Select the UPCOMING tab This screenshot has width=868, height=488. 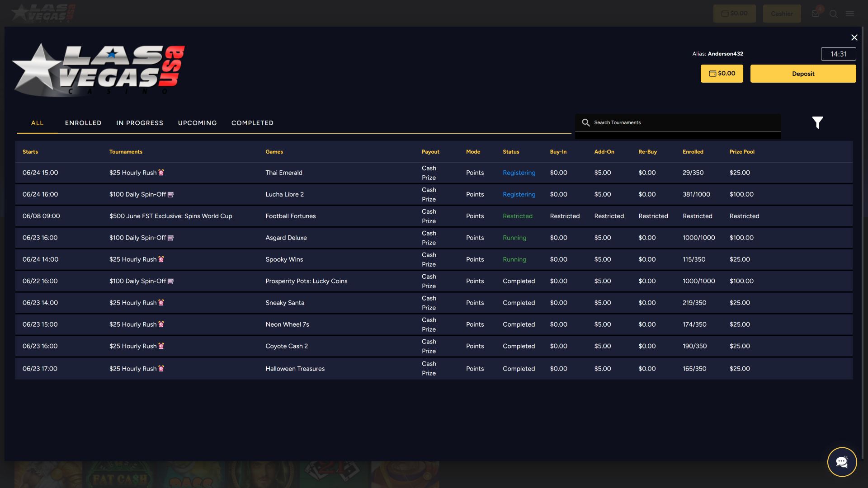click(x=198, y=123)
